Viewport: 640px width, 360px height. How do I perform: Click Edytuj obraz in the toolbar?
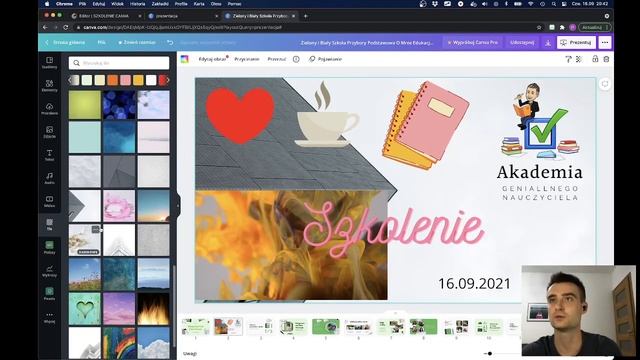click(213, 59)
